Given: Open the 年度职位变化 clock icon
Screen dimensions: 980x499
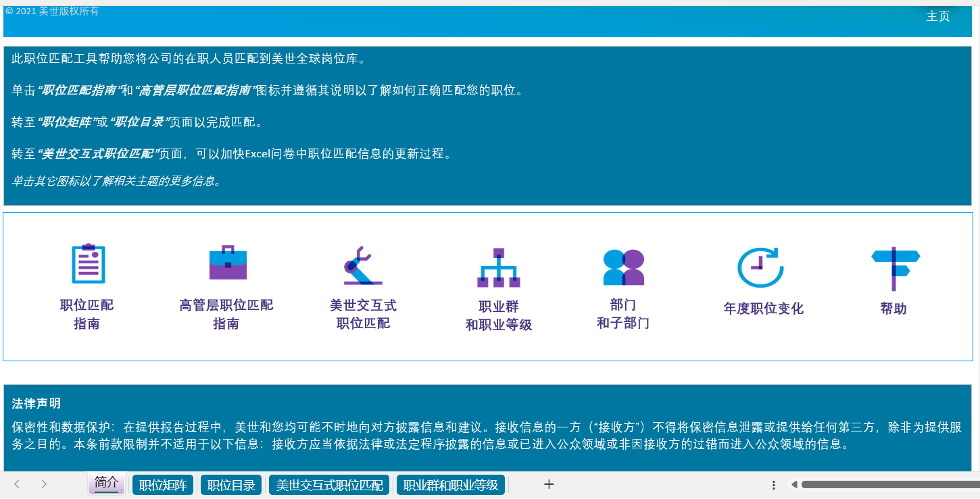Looking at the screenshot, I should 760,267.
